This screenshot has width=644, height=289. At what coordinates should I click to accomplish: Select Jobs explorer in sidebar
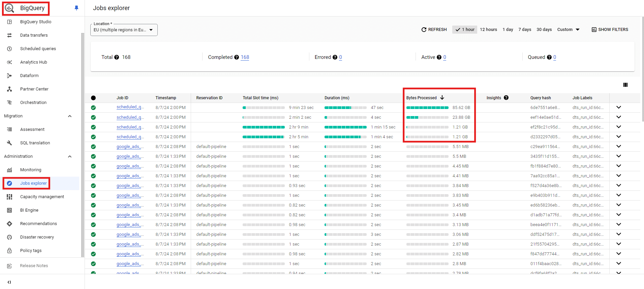tap(33, 183)
